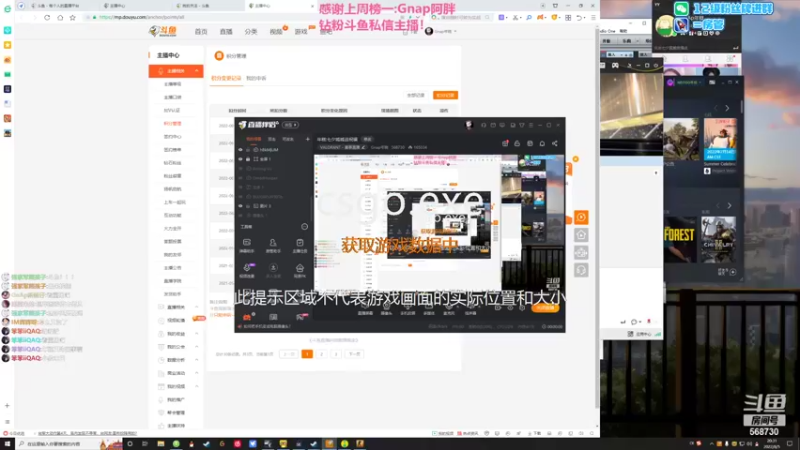
Task: Click the bell notification icon in streaming app
Action: 542,143
